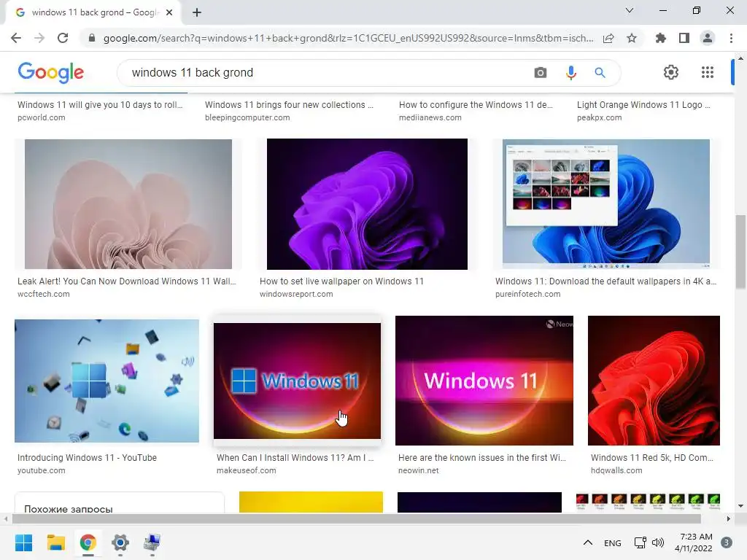Open Google quick settings gear
The image size is (747, 560).
(x=671, y=72)
